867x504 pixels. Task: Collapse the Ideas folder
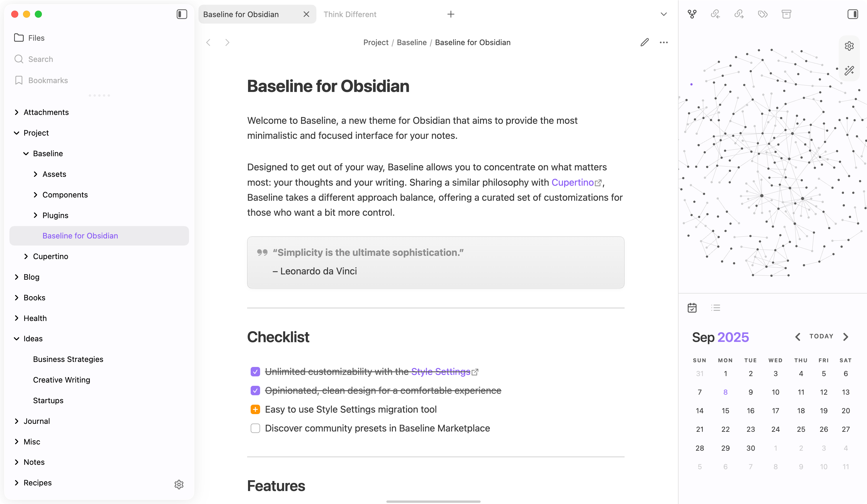pyautogui.click(x=17, y=339)
